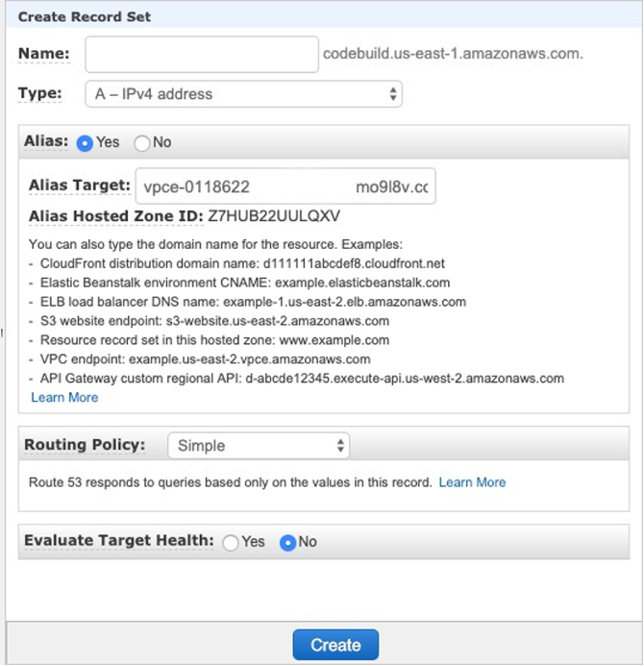The width and height of the screenshot is (644, 666).
Task: Click the underlined Alias Target label
Action: coord(80,185)
